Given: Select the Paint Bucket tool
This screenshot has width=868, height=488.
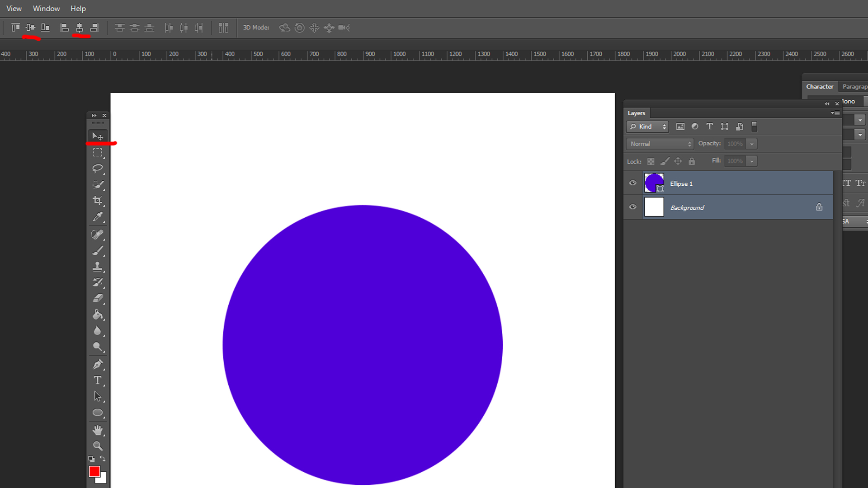Looking at the screenshot, I should pos(98,314).
